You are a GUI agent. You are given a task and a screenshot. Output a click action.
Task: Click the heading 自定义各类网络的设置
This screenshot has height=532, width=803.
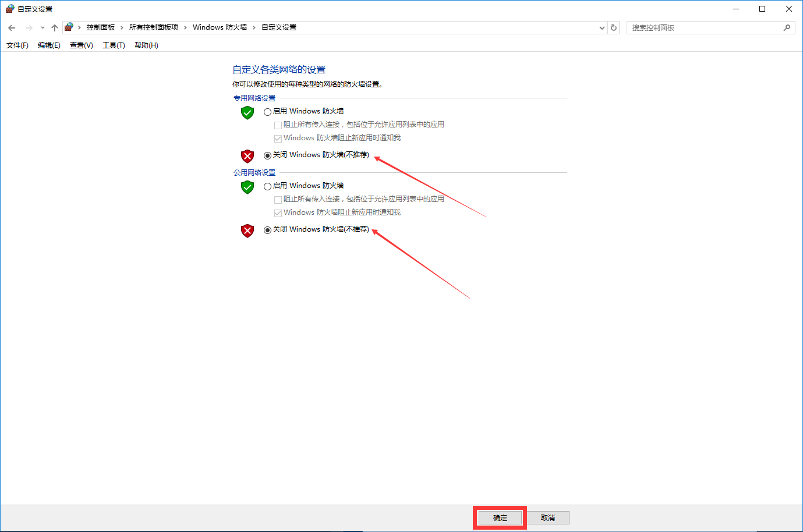[x=279, y=70]
